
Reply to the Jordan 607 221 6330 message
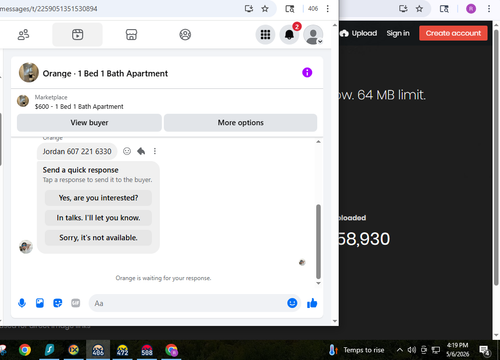[x=141, y=151]
